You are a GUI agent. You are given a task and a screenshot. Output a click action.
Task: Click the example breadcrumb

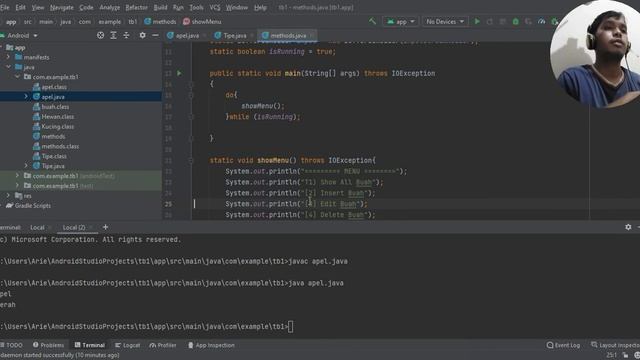tap(110, 22)
